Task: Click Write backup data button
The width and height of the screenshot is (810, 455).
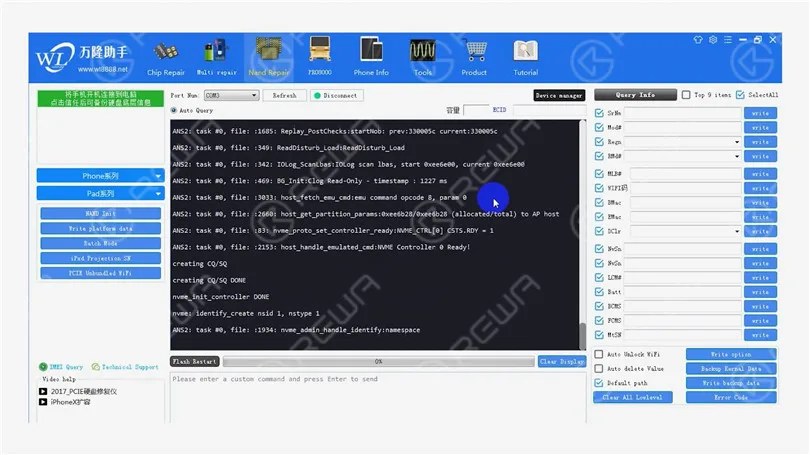Action: 731,383
